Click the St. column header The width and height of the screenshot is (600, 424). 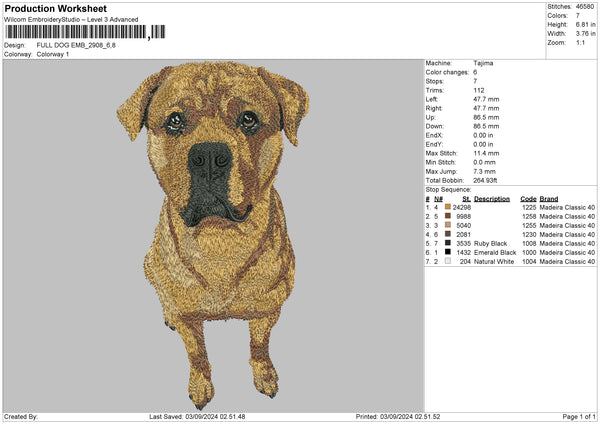coord(467,198)
